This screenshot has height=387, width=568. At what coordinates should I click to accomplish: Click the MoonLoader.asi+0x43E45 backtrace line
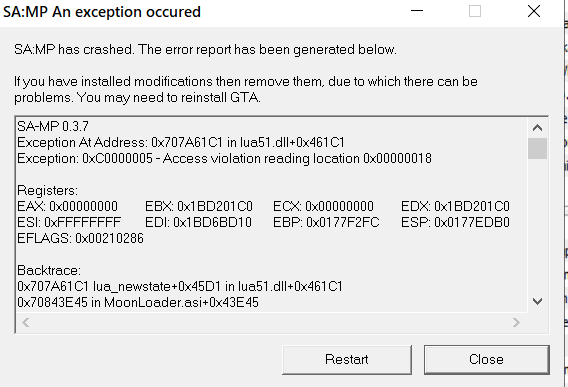138,302
